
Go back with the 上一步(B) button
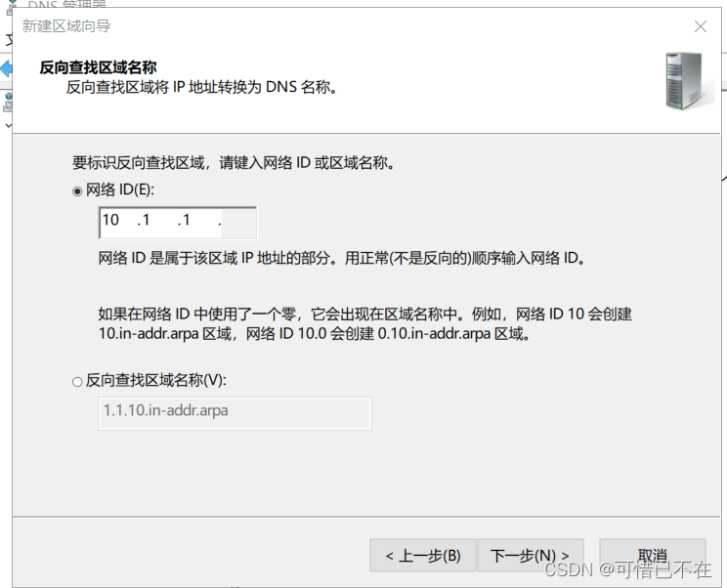click(x=423, y=555)
